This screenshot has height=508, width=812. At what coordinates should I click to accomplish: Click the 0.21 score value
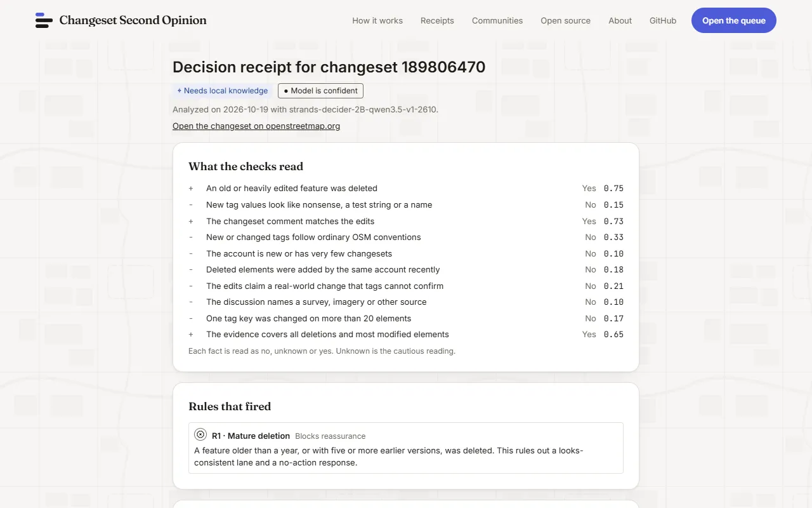point(613,286)
